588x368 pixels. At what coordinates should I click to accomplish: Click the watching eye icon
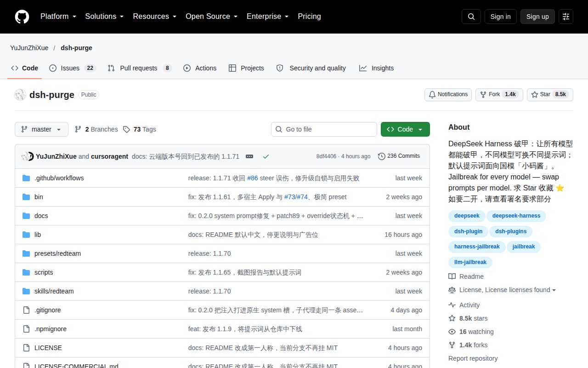[x=452, y=332]
